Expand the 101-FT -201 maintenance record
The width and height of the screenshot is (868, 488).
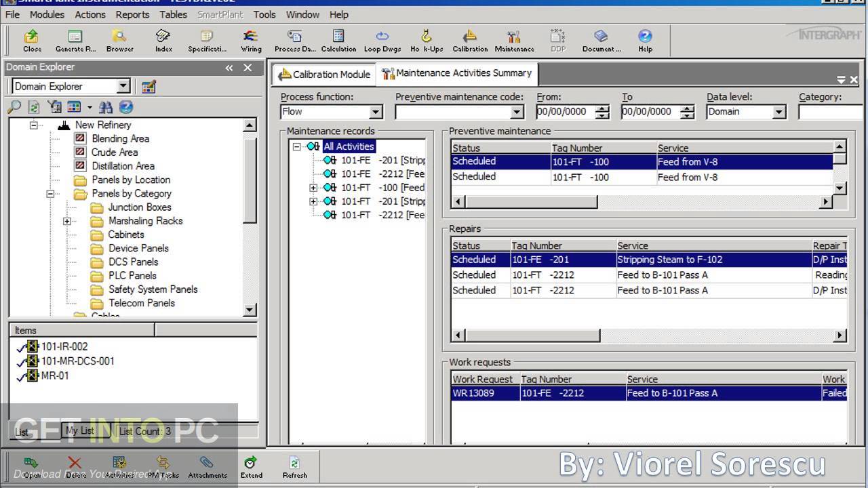(x=313, y=201)
